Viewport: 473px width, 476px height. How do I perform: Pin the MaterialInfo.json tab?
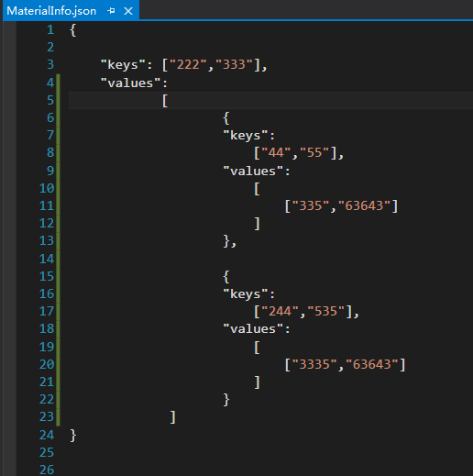tap(111, 11)
